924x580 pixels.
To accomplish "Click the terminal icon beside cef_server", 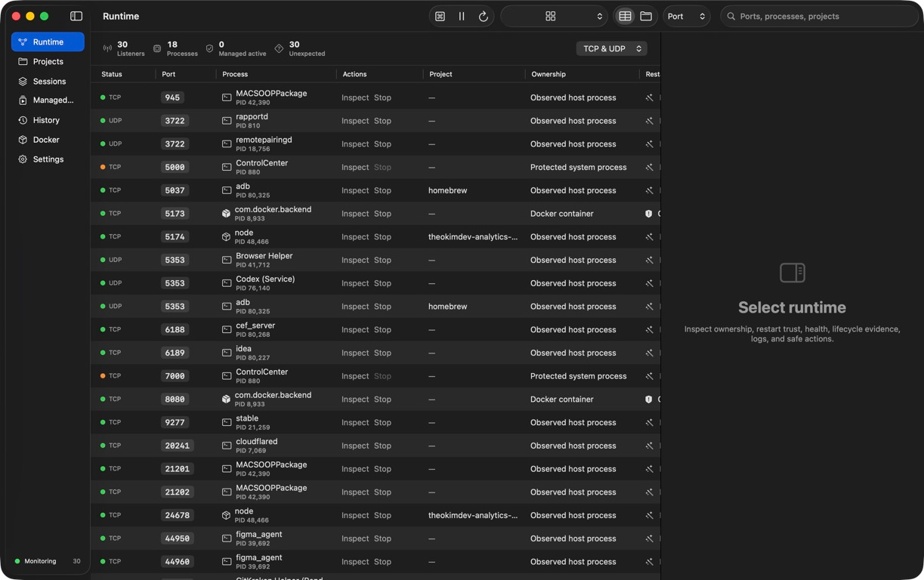I will (227, 330).
